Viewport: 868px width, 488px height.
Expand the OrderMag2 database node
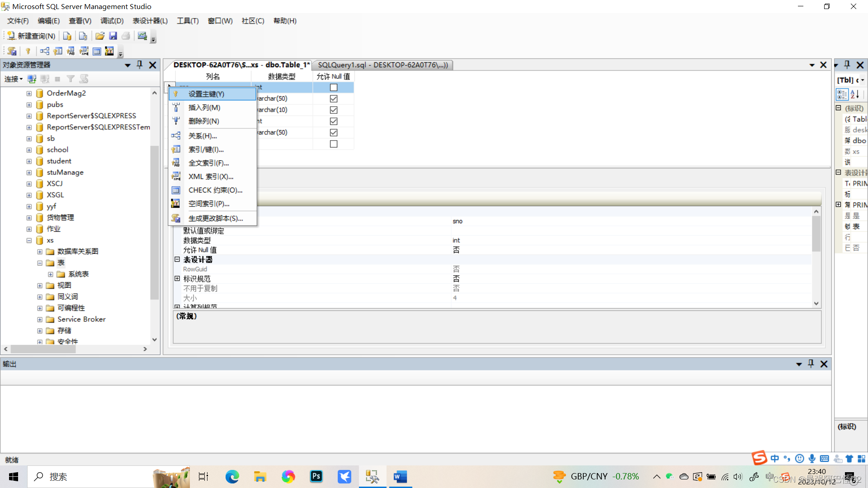[x=29, y=94]
